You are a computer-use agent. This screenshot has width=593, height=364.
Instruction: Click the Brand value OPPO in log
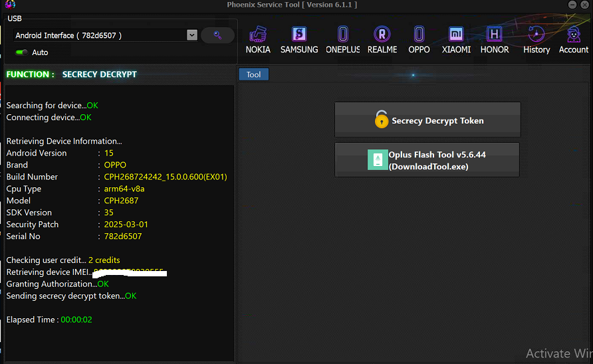(x=115, y=165)
